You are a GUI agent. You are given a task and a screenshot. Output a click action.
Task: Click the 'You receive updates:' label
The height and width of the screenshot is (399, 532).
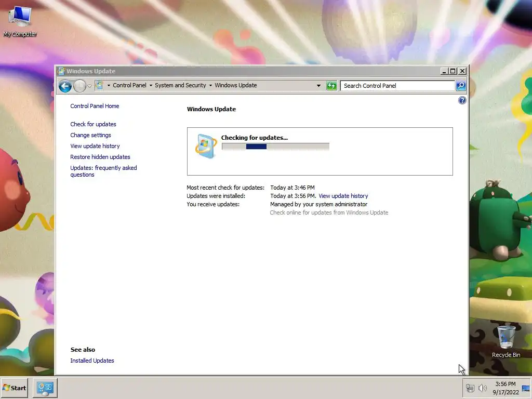(x=213, y=204)
